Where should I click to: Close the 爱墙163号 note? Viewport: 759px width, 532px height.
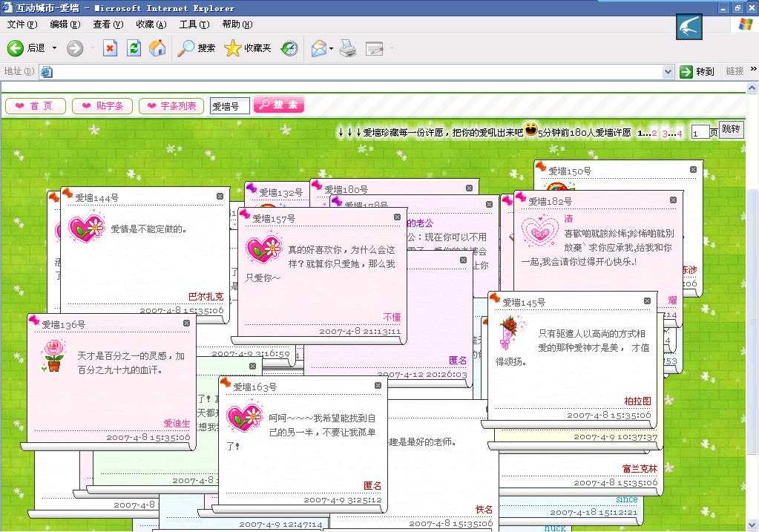pyautogui.click(x=378, y=386)
